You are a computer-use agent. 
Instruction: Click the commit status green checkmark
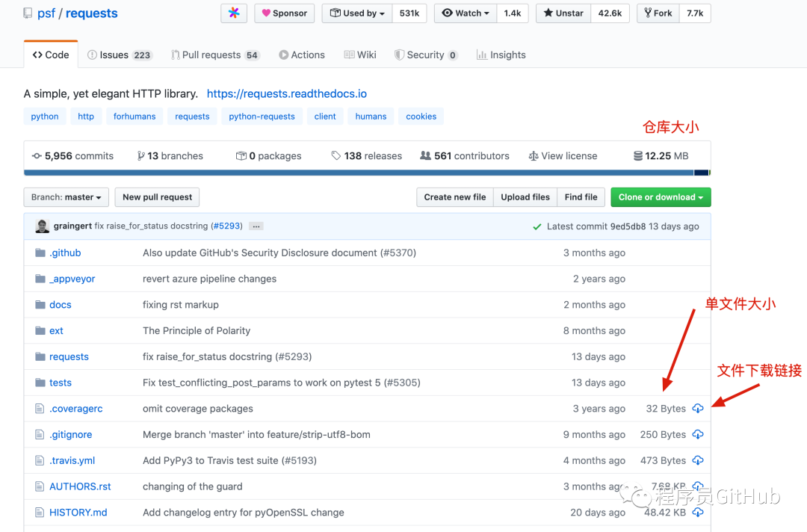coord(537,226)
